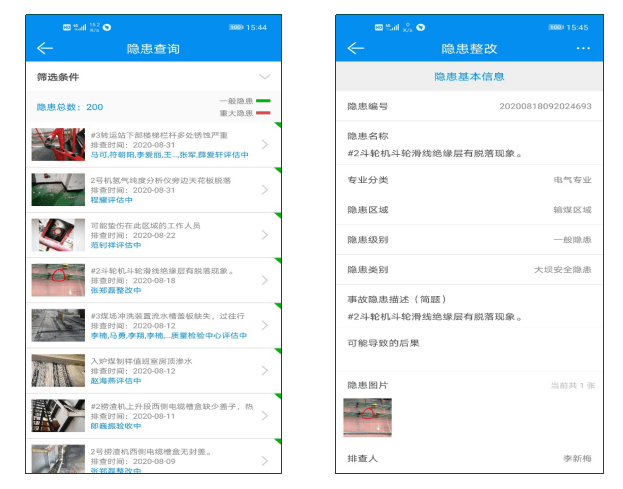Select 隐患级别 一般隐患 row
The height and width of the screenshot is (489, 623).
(x=469, y=240)
